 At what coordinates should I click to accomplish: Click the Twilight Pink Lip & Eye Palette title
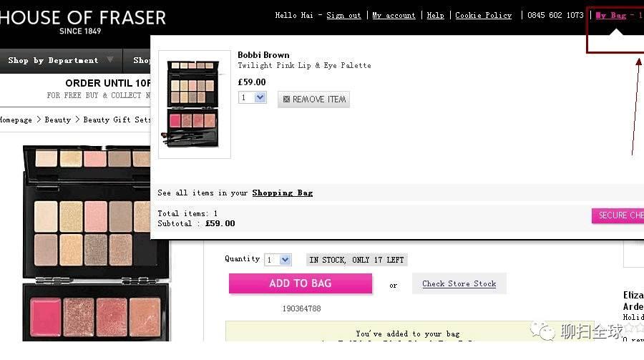(x=304, y=65)
